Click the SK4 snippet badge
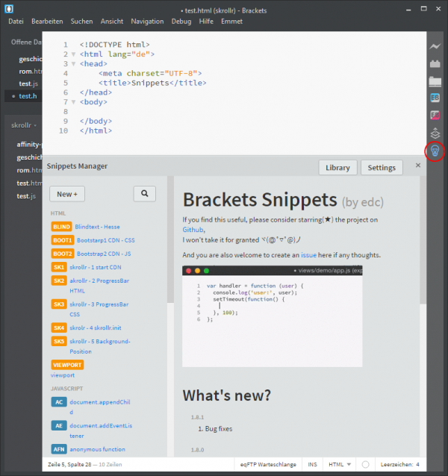Image resolution: width=448 pixels, height=476 pixels. click(59, 328)
